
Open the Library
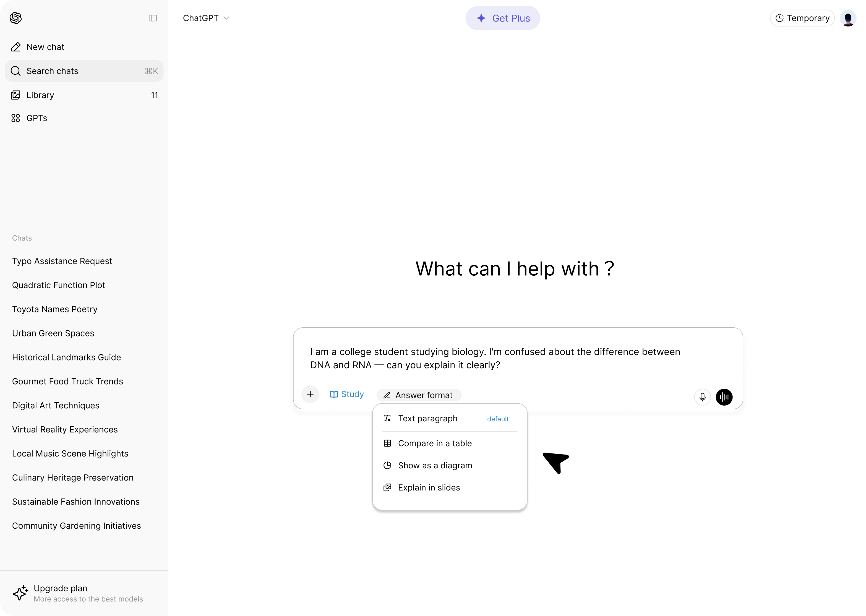[84, 95]
